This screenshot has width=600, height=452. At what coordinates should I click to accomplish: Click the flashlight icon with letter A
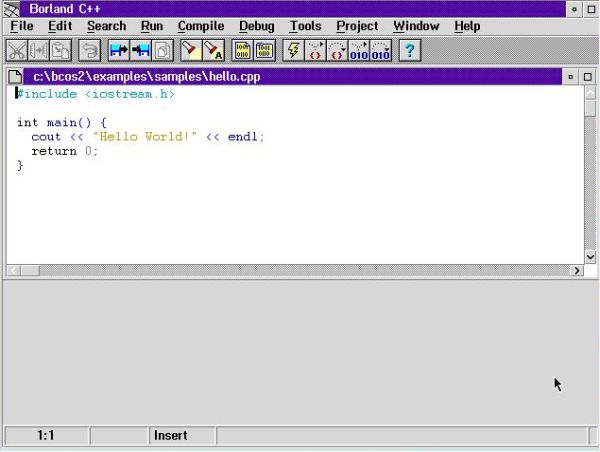pyautogui.click(x=214, y=51)
